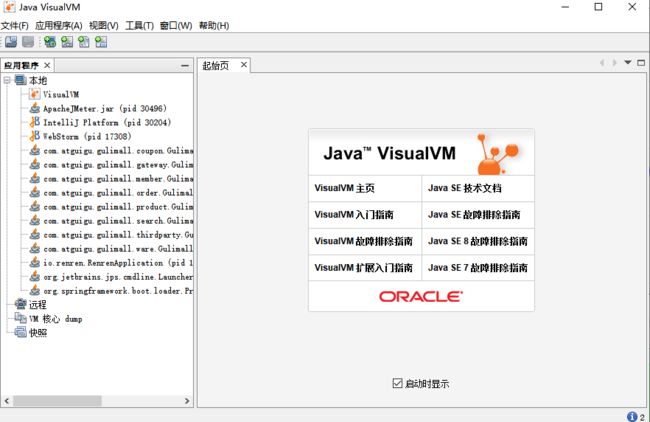Open the 应用程序(A) menu
The image size is (650, 422).
click(x=59, y=26)
